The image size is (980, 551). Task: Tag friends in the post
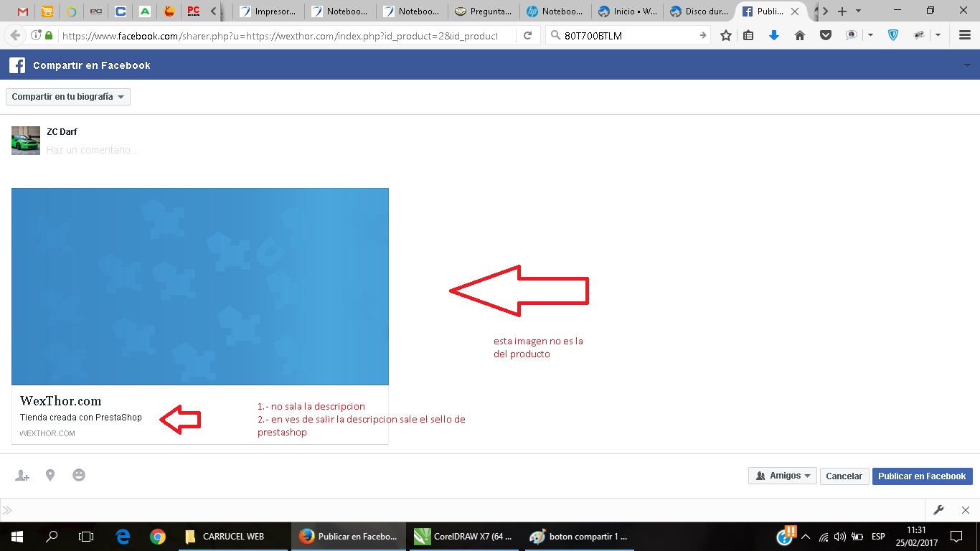coord(22,475)
